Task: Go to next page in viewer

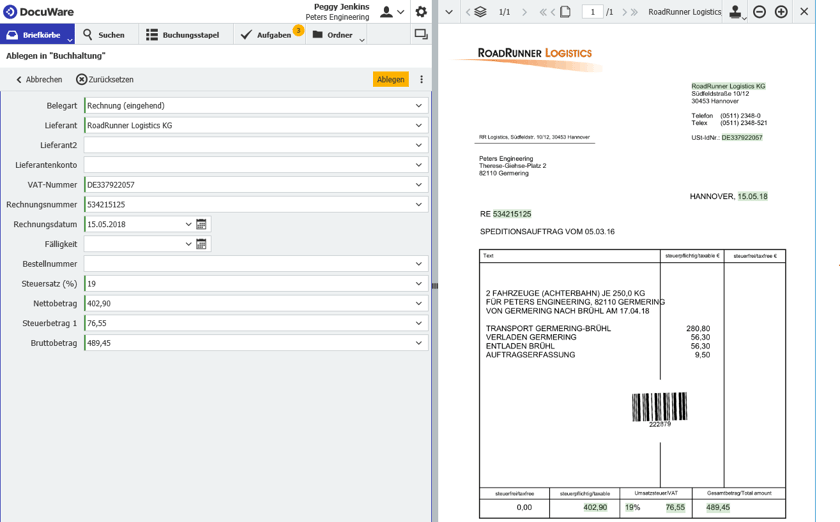Action: point(624,12)
